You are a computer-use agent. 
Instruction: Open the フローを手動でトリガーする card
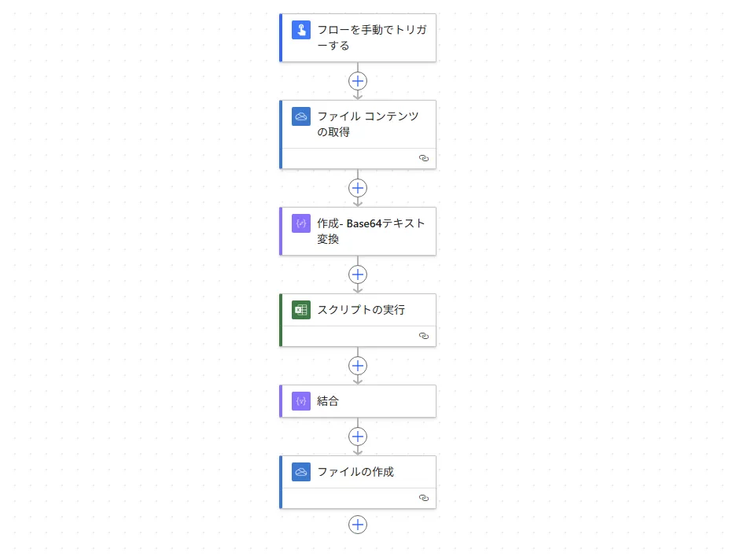click(358, 38)
